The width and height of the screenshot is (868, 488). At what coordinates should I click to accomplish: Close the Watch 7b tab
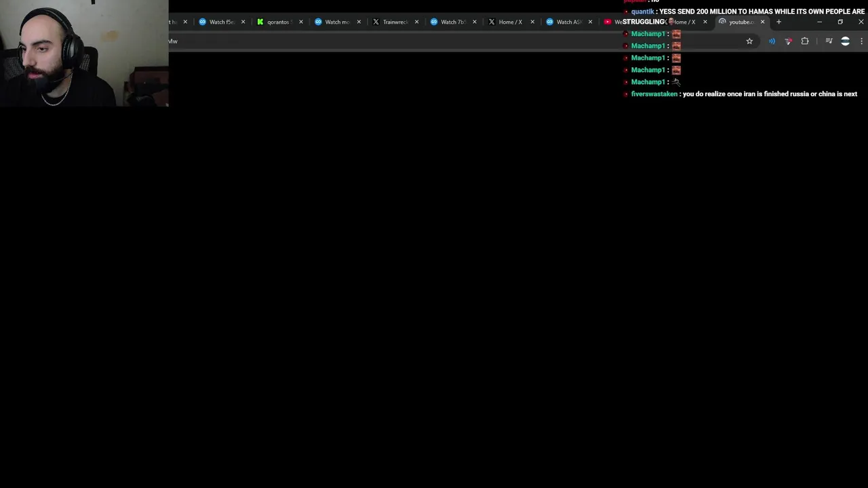(474, 22)
